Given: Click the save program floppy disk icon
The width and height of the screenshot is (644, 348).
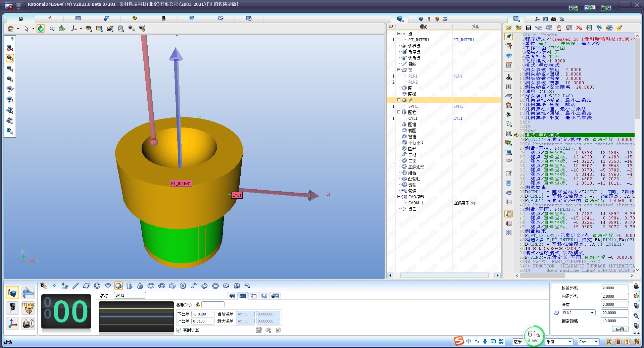Looking at the screenshot, I should pos(529,28).
